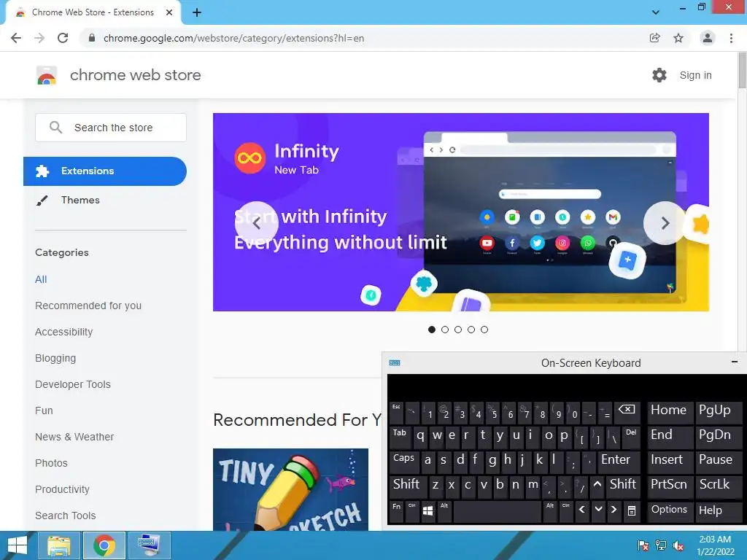Open the Chrome profile avatar menu
The image size is (747, 560).
pyautogui.click(x=708, y=38)
